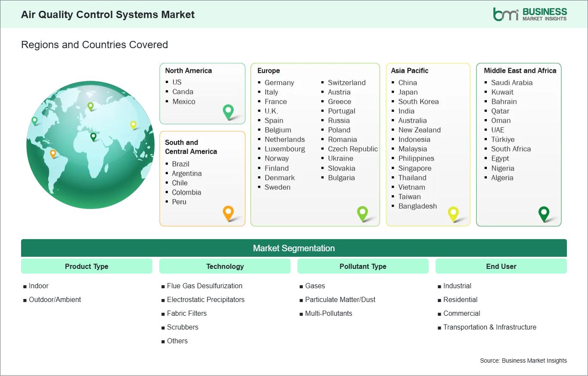The width and height of the screenshot is (588, 376).
Task: Click the Germany entry in the Europe list
Action: click(279, 83)
